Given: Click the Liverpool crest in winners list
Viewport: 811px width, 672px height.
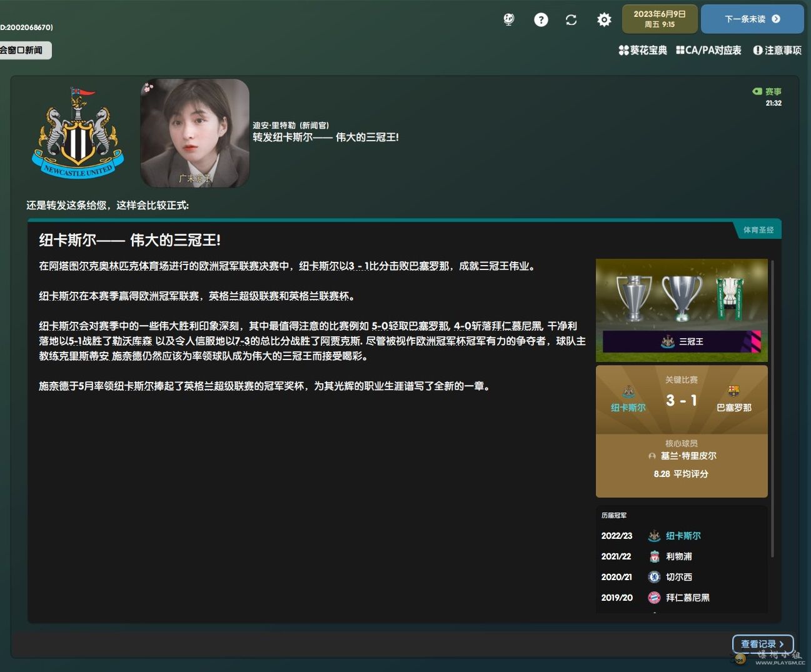Looking at the screenshot, I should coord(654,556).
